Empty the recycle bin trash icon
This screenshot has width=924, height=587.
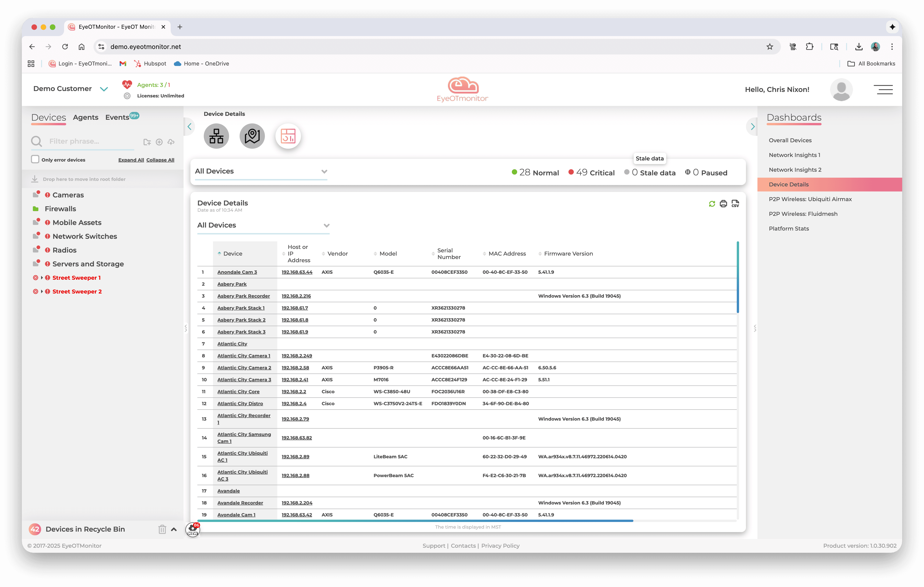coord(162,529)
